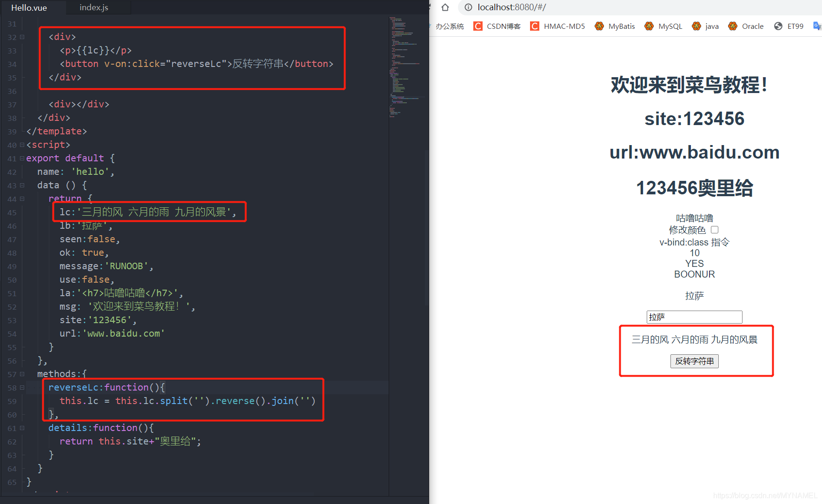The height and width of the screenshot is (504, 822).
Task: Click line number 45 in the gutter
Action: (12, 212)
